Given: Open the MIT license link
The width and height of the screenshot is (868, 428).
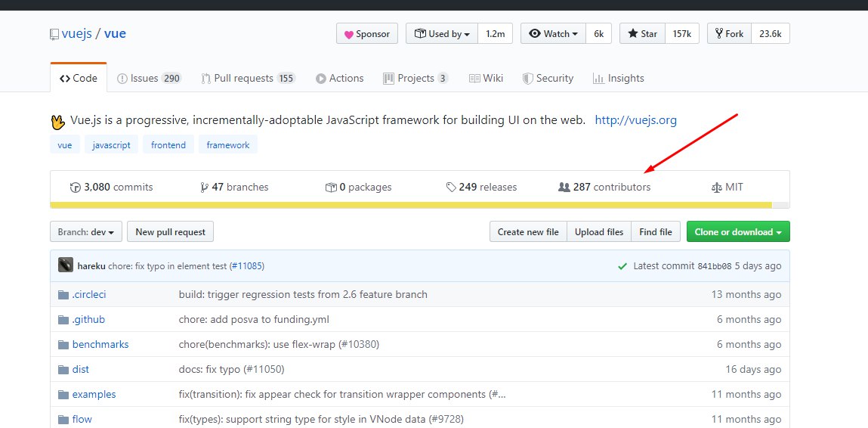Looking at the screenshot, I should (x=727, y=187).
